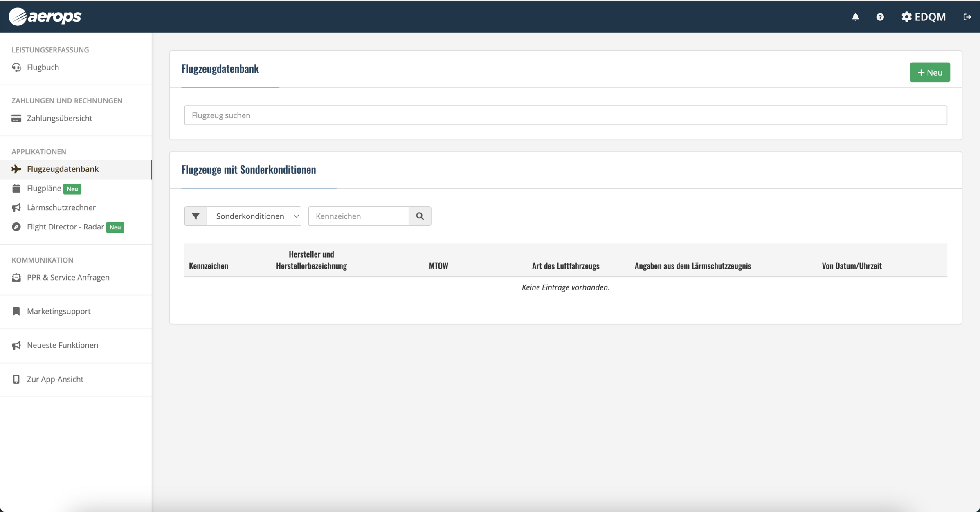Focus the Kennzeichen input field
The width and height of the screenshot is (980, 512).
[359, 216]
